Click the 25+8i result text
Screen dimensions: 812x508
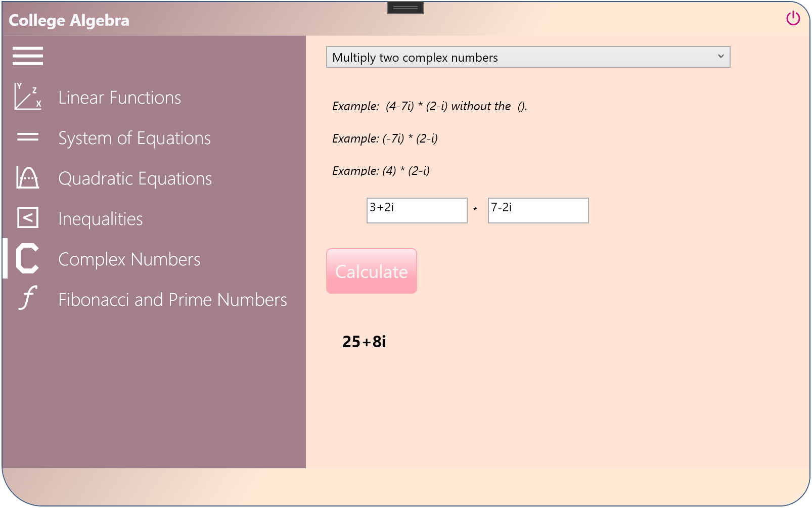tap(364, 342)
